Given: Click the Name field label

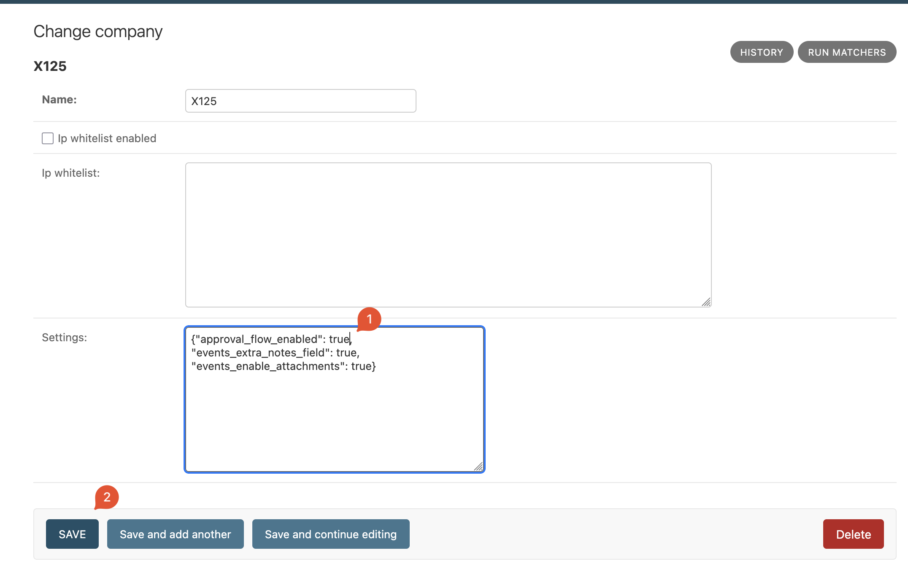Looking at the screenshot, I should tap(59, 100).
